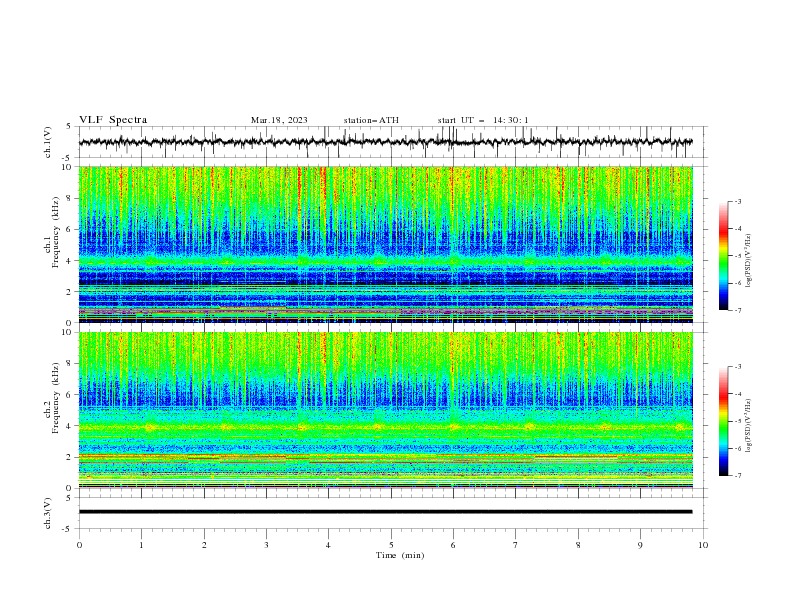Click the ch.2 spectrogram color scale bar

pos(723,421)
